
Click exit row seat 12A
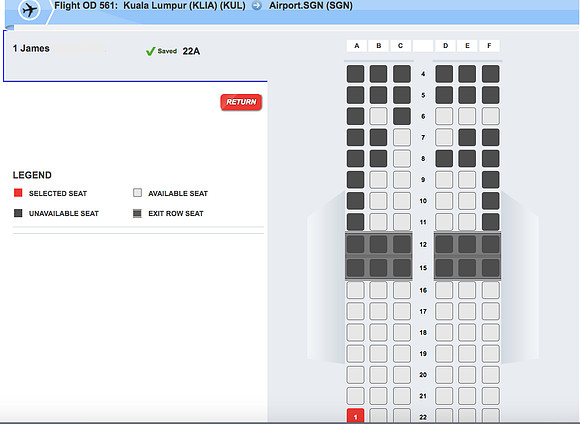click(x=355, y=244)
